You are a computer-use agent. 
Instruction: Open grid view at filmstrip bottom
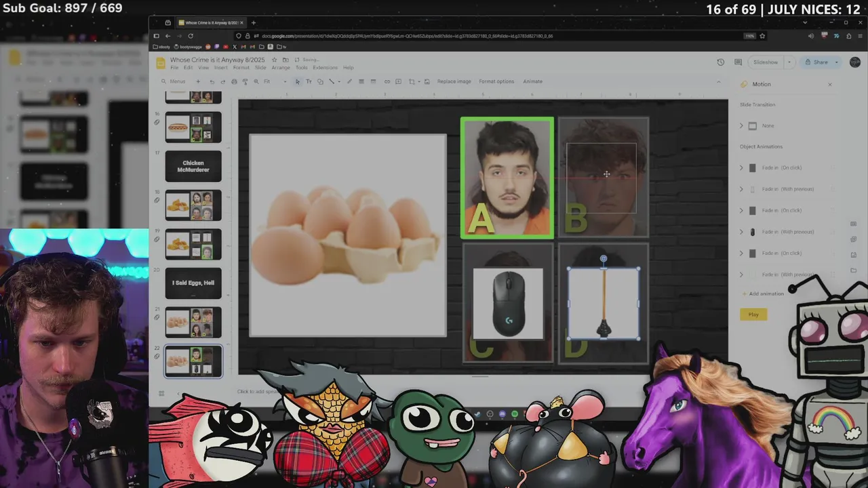pos(161,393)
